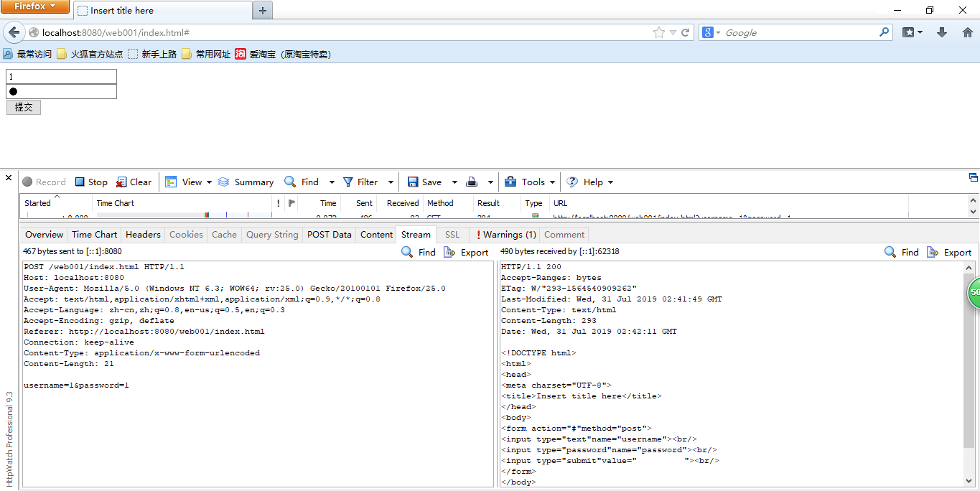Switch to the Time Chart tab

[94, 235]
